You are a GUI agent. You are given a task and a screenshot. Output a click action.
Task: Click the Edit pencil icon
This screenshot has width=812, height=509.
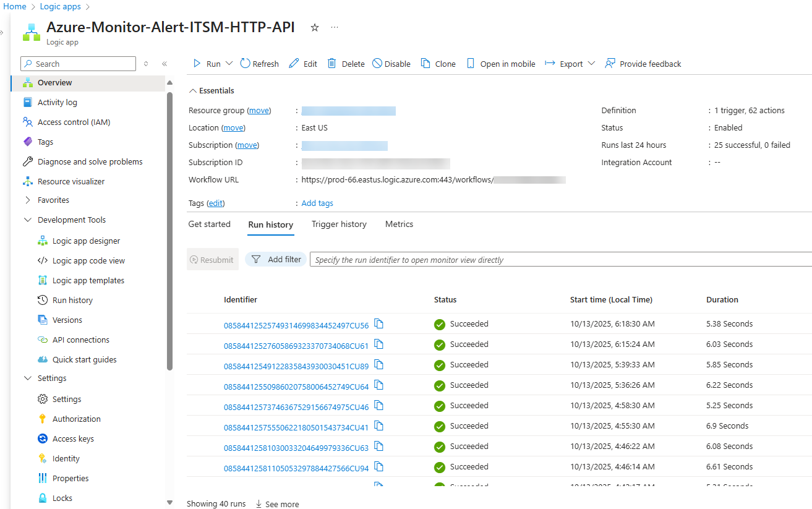pyautogui.click(x=294, y=64)
